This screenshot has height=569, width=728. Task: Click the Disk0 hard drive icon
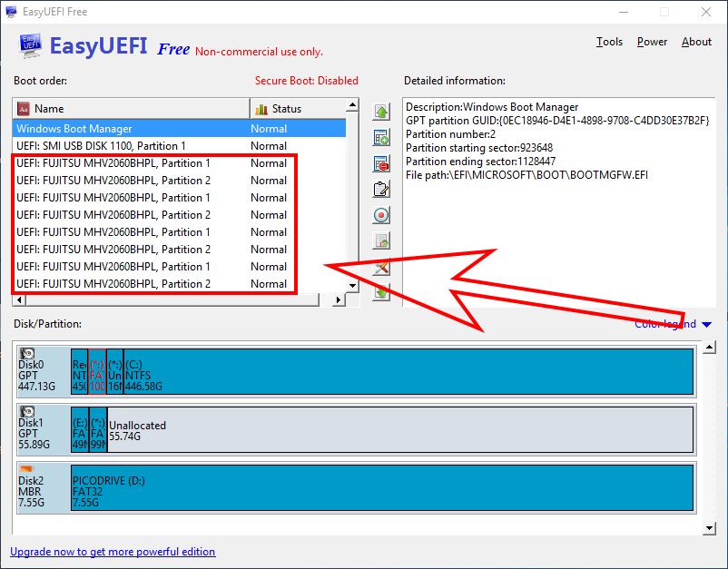coord(28,354)
